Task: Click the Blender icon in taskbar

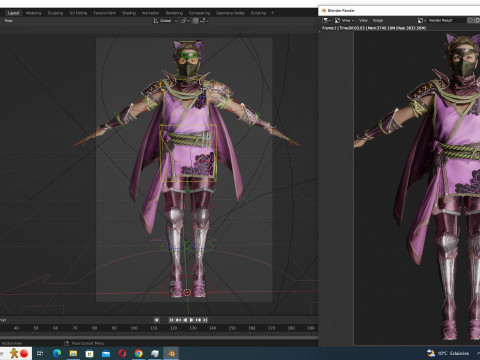Action: click(171, 353)
